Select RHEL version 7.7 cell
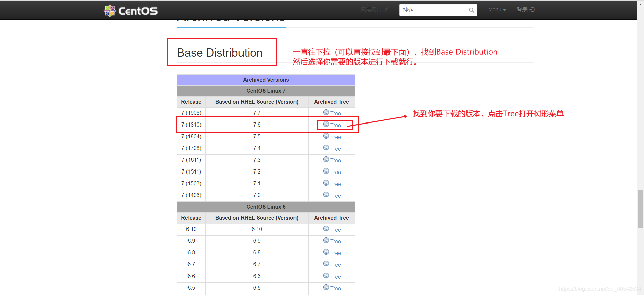This screenshot has height=295, width=644. click(x=257, y=113)
